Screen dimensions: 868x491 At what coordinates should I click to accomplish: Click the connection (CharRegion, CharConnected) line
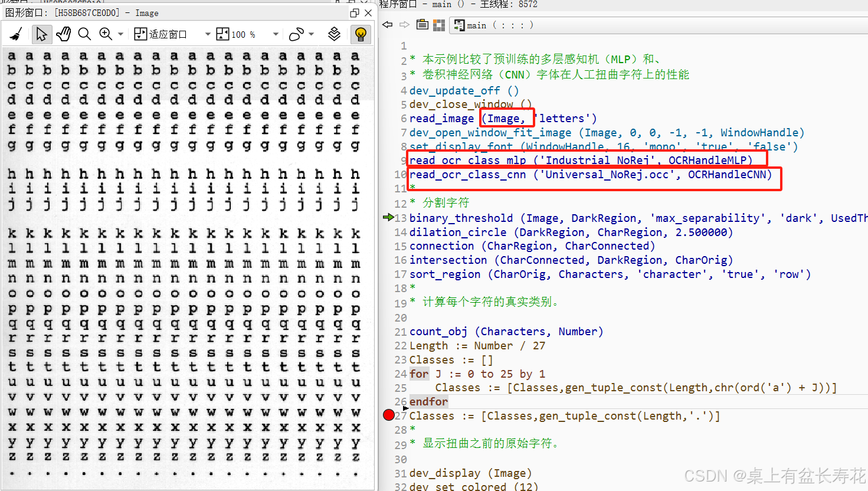point(532,246)
